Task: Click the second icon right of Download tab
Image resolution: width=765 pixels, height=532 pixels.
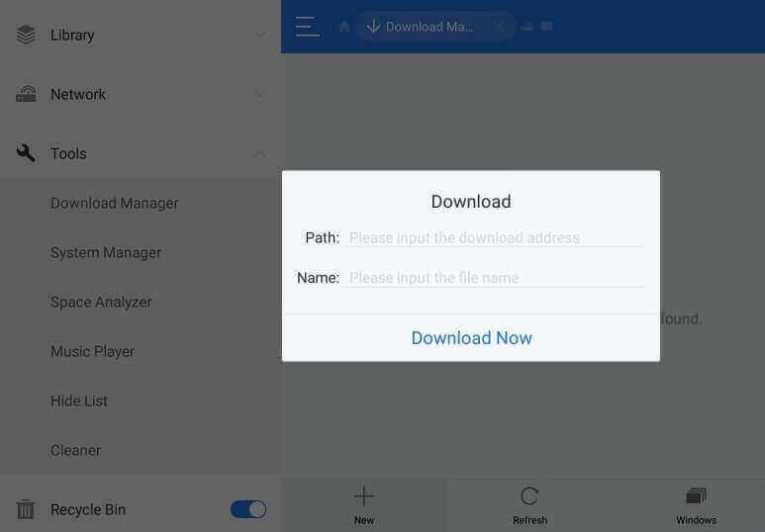Action: click(547, 26)
